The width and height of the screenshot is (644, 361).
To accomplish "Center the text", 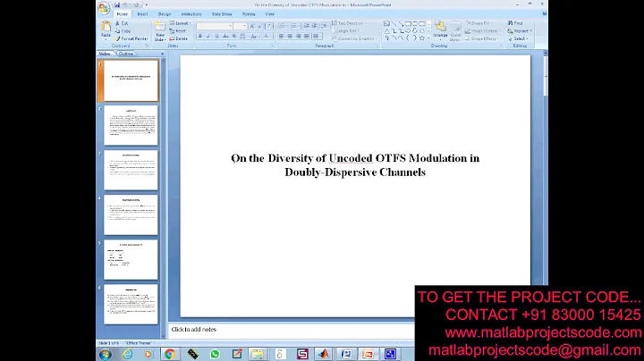I will click(x=290, y=36).
